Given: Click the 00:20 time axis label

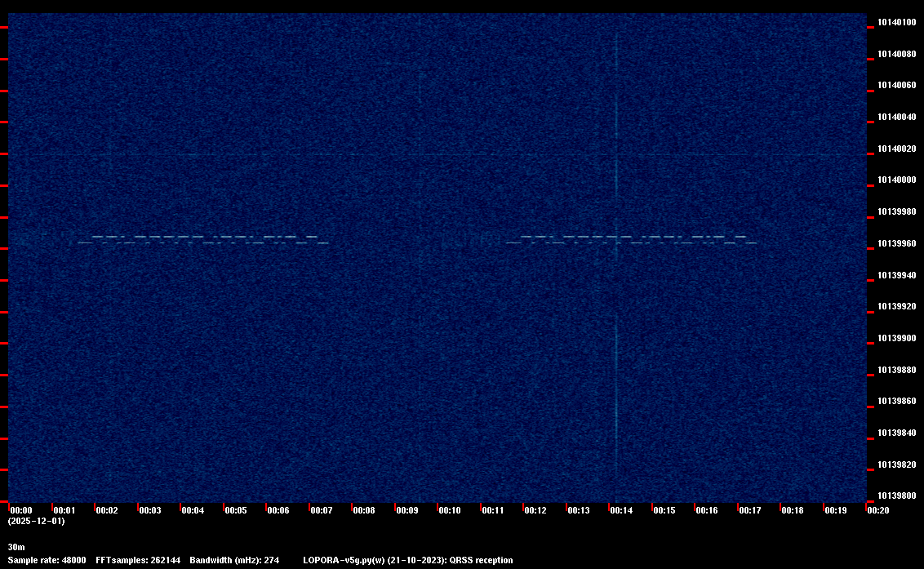Looking at the screenshot, I should [877, 510].
